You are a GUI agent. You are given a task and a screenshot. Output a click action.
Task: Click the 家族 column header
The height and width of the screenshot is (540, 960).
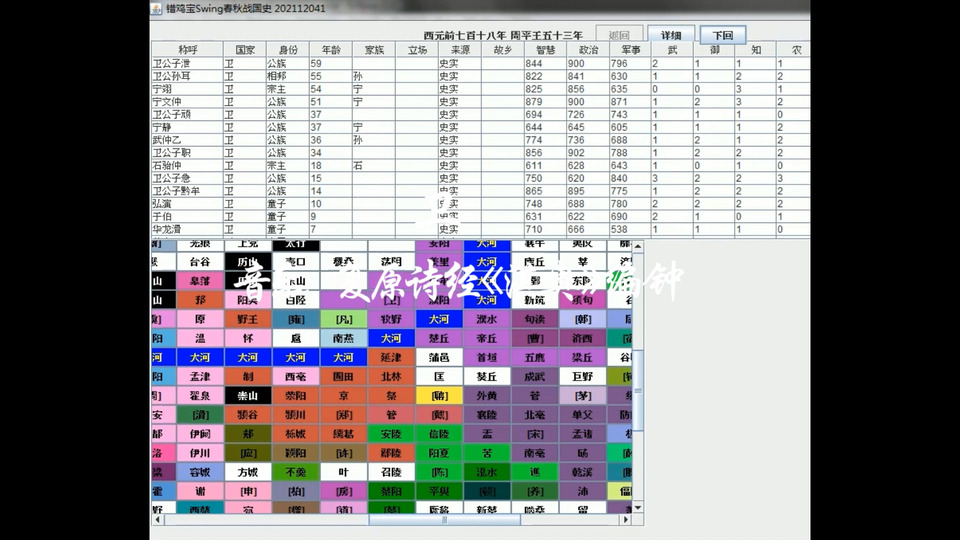(x=373, y=50)
